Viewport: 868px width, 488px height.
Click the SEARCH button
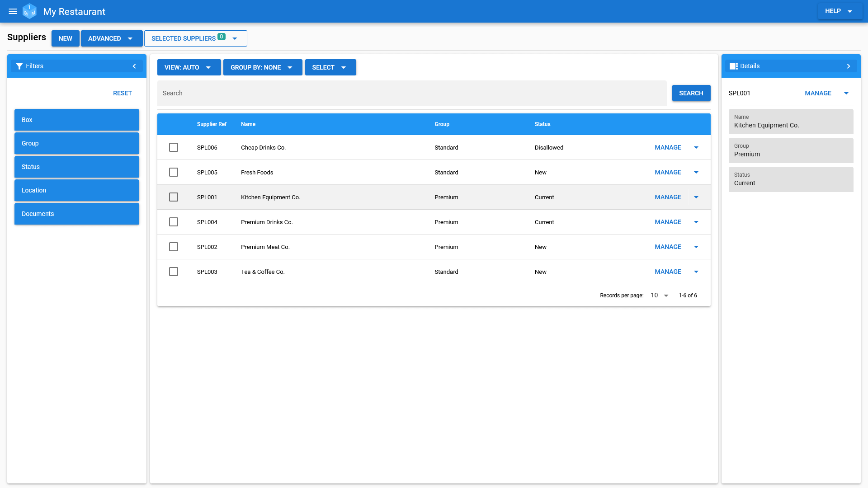(691, 93)
